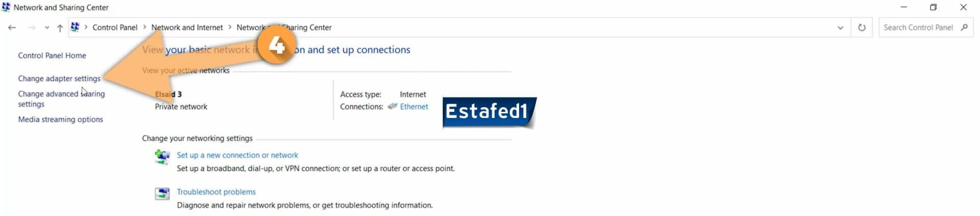Click the Set up a new connection or network link

tap(237, 155)
